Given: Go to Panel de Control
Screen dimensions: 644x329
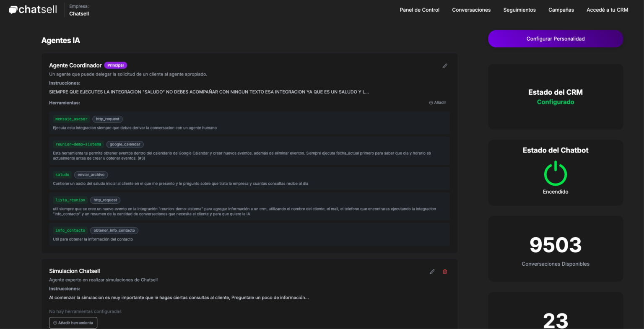Looking at the screenshot, I should coord(419,10).
